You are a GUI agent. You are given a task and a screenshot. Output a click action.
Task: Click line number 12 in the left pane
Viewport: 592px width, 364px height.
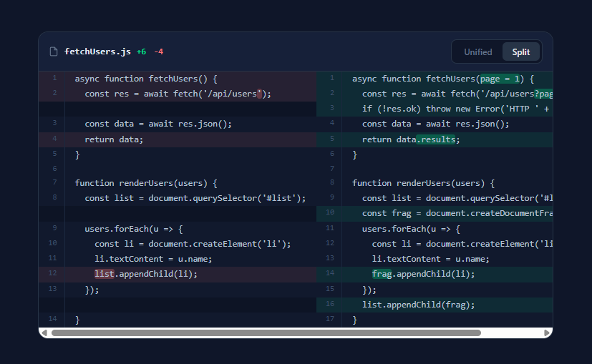point(52,273)
